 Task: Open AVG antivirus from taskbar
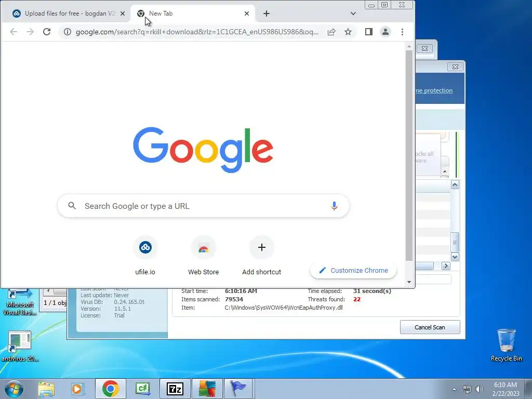[207, 389]
